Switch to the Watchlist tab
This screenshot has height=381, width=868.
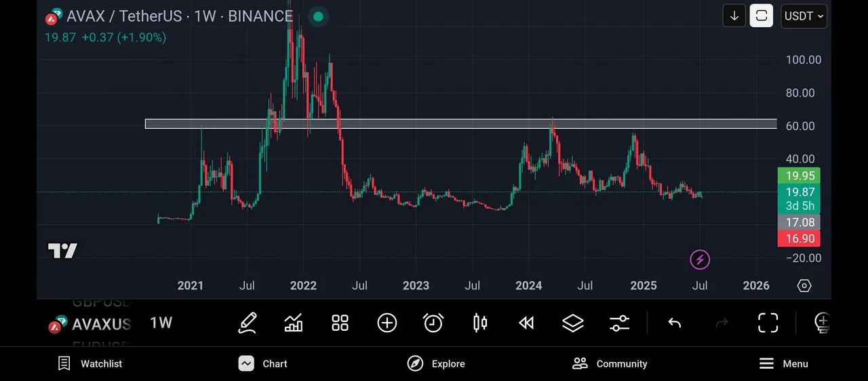90,363
